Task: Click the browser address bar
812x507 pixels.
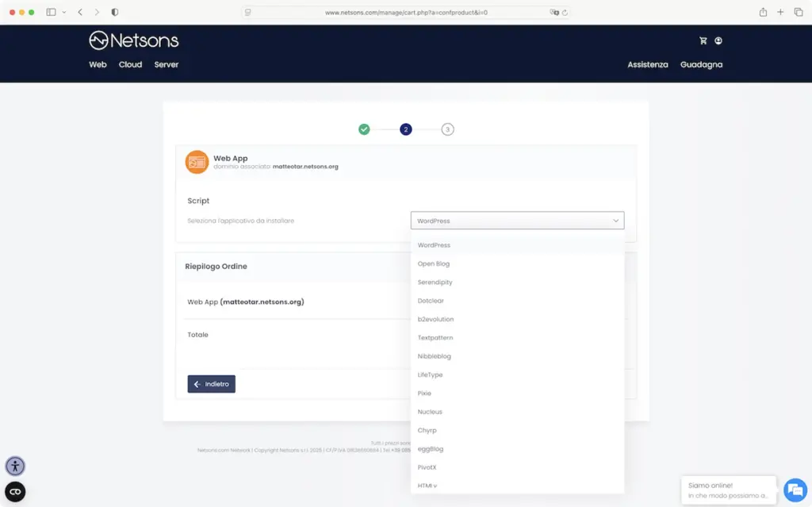Action: click(x=406, y=12)
